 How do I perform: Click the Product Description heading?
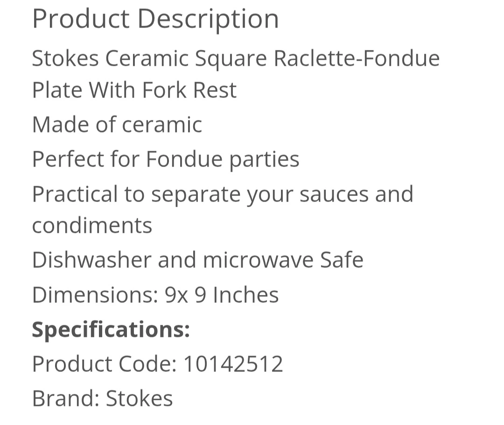[155, 19]
